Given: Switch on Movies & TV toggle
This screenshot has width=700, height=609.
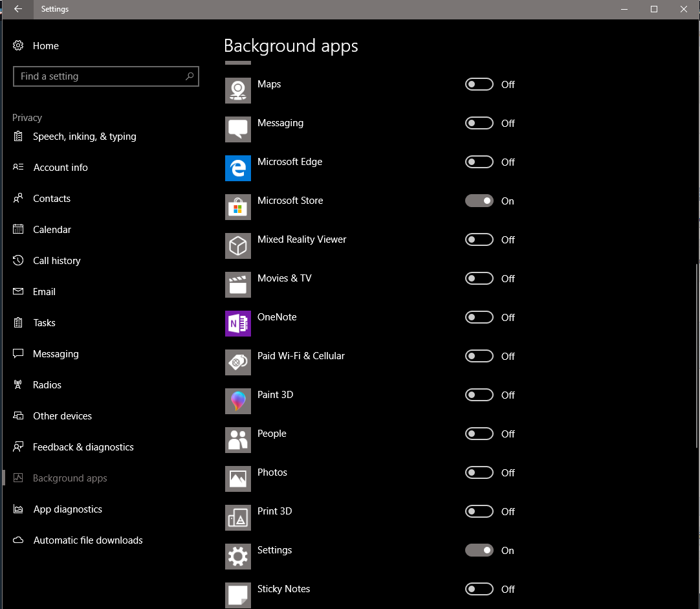Looking at the screenshot, I should coord(479,278).
